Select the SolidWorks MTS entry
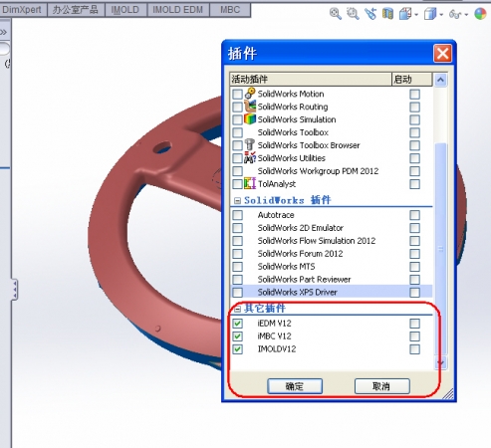This screenshot has height=448, width=491. coord(286,267)
